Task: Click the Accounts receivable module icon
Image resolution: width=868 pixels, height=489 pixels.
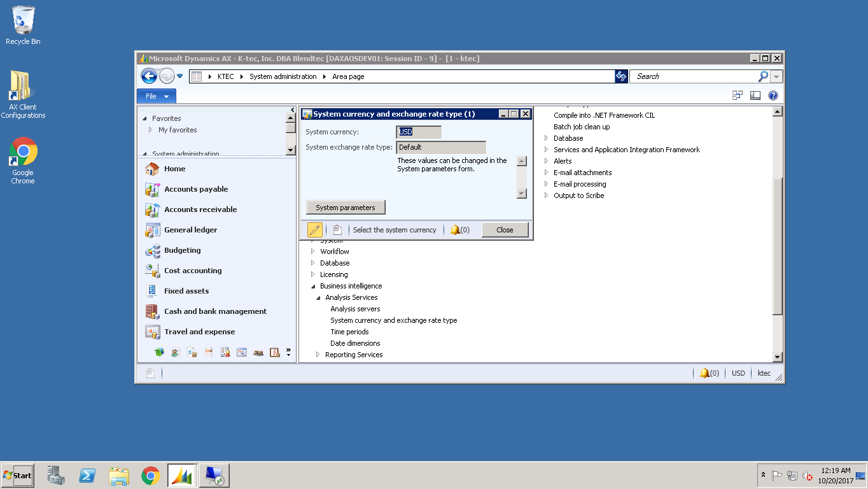Action: click(152, 209)
